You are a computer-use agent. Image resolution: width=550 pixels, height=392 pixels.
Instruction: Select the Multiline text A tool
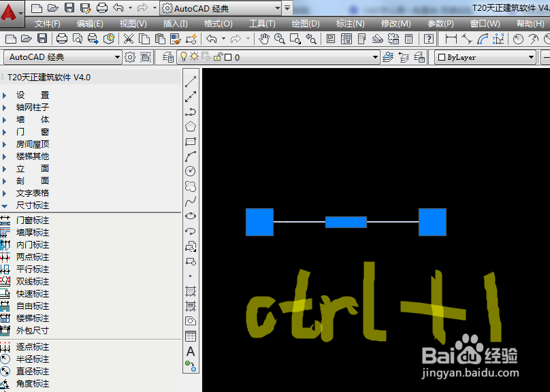point(191,351)
